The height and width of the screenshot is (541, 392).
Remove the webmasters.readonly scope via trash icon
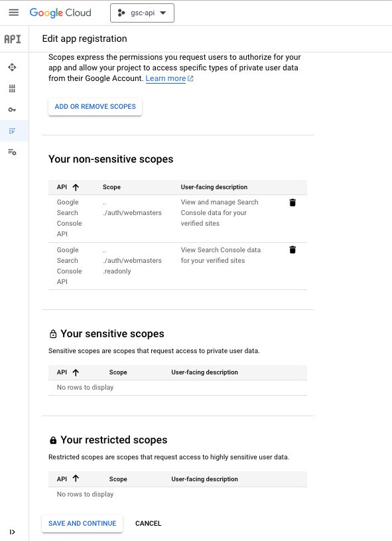(293, 250)
